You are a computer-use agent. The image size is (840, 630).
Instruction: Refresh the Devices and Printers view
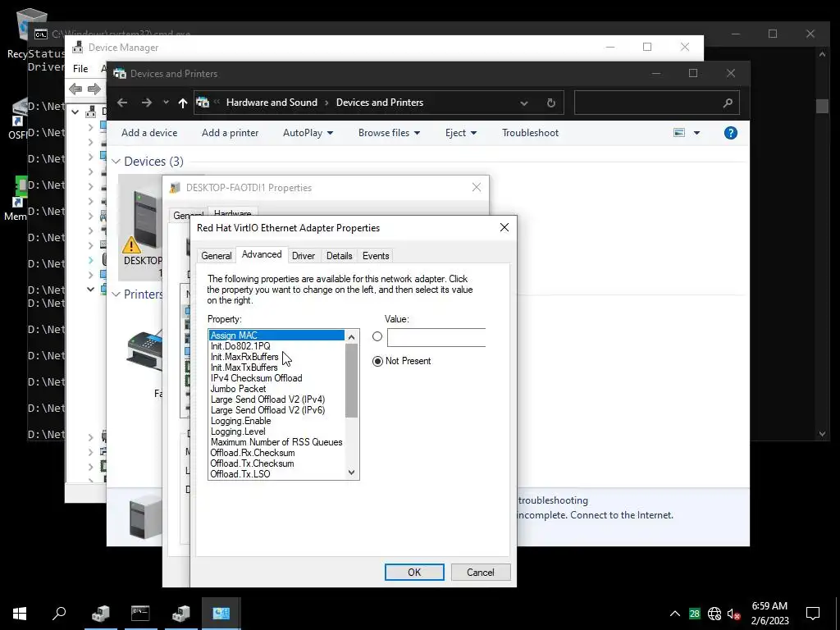pyautogui.click(x=550, y=103)
